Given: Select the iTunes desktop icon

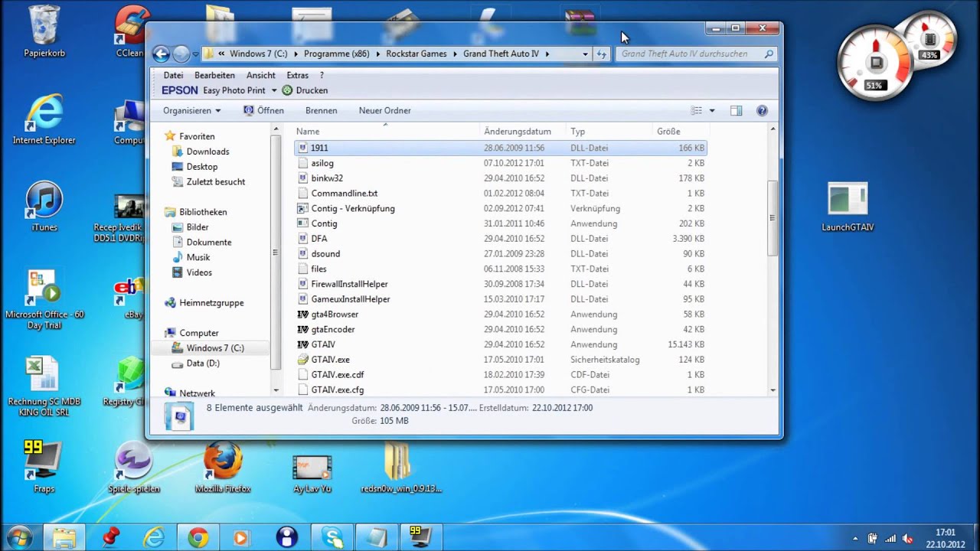Looking at the screenshot, I should click(x=44, y=207).
